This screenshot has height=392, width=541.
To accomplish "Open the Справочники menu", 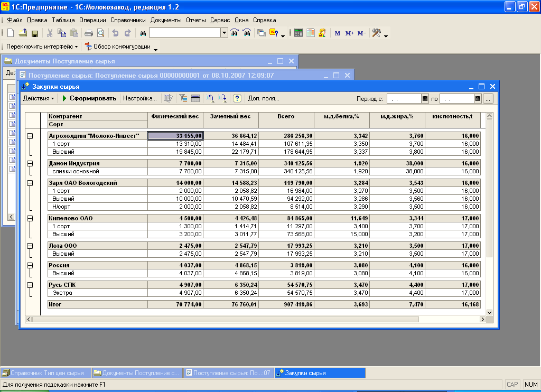I will 128,20.
